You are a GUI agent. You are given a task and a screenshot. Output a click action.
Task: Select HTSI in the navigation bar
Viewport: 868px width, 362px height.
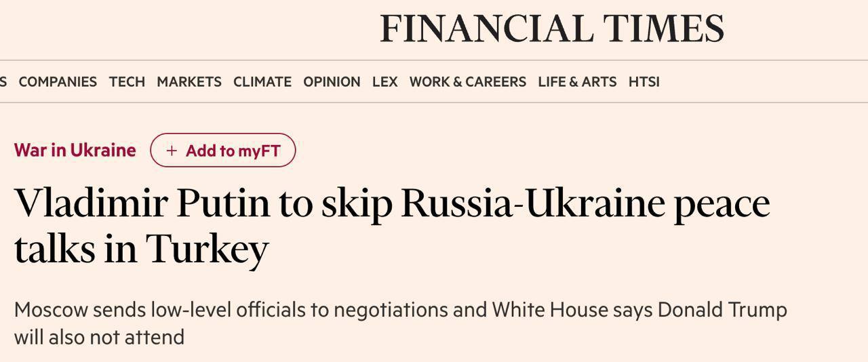click(x=644, y=82)
